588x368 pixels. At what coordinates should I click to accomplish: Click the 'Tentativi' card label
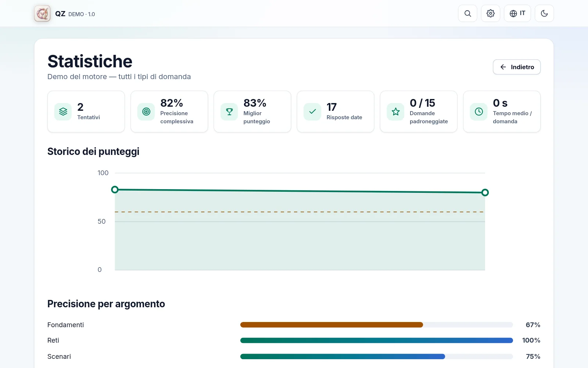[89, 117]
